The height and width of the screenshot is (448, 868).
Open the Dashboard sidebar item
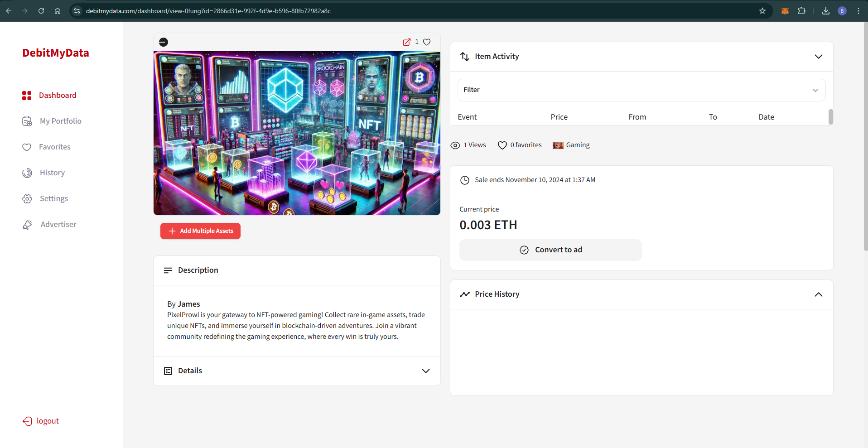tap(57, 95)
